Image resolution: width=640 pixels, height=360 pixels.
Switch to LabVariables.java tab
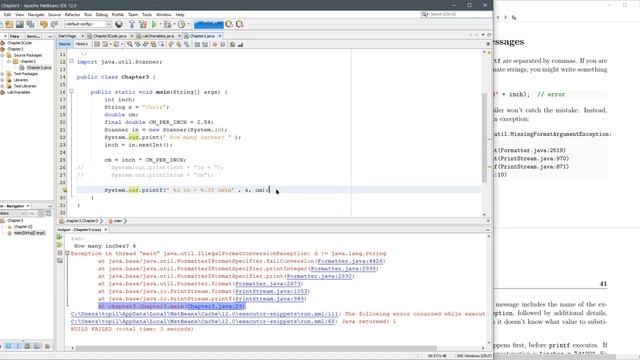[x=158, y=36]
